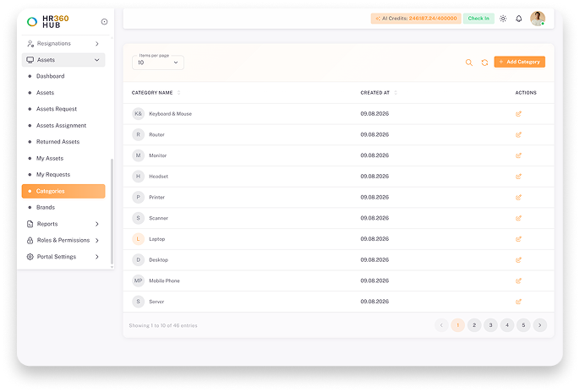Click the MP avatar badge
The width and height of the screenshot is (580, 392).
[x=138, y=280]
